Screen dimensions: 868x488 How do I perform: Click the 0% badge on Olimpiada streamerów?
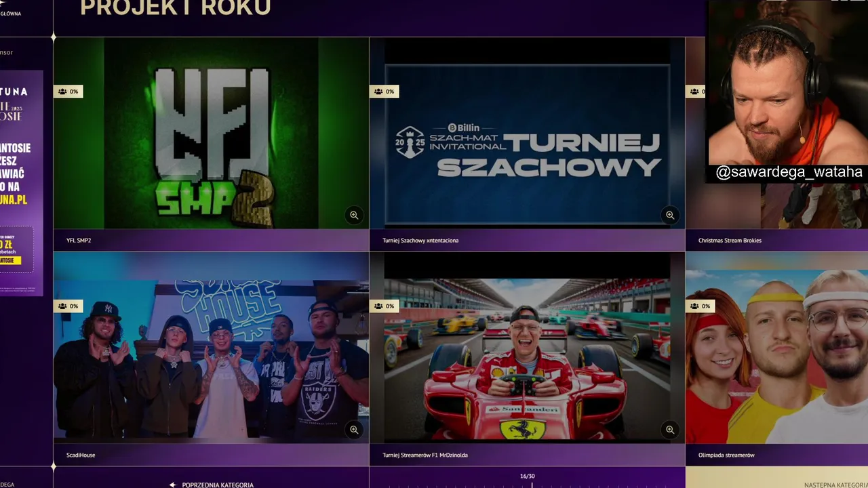pos(701,306)
